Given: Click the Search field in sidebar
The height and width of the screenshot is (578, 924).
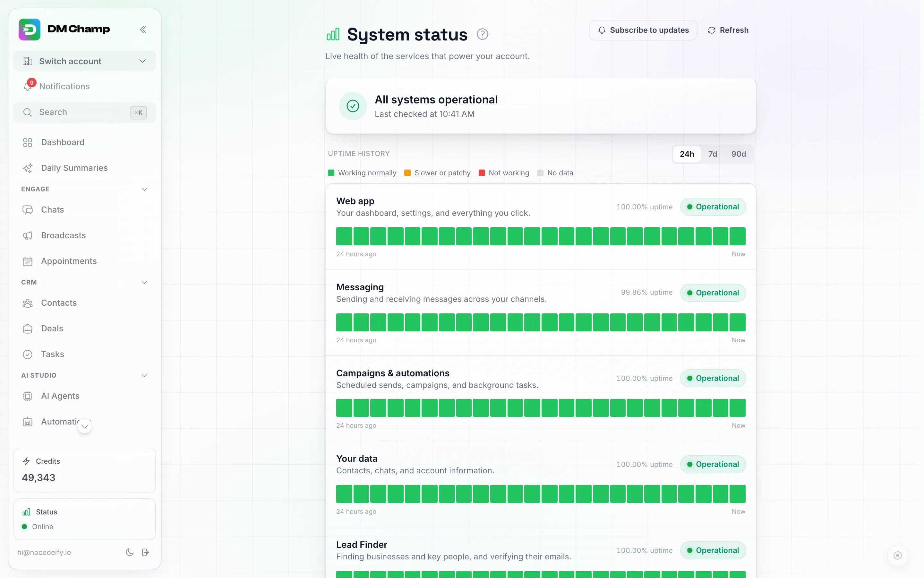Looking at the screenshot, I should pyautogui.click(x=85, y=112).
